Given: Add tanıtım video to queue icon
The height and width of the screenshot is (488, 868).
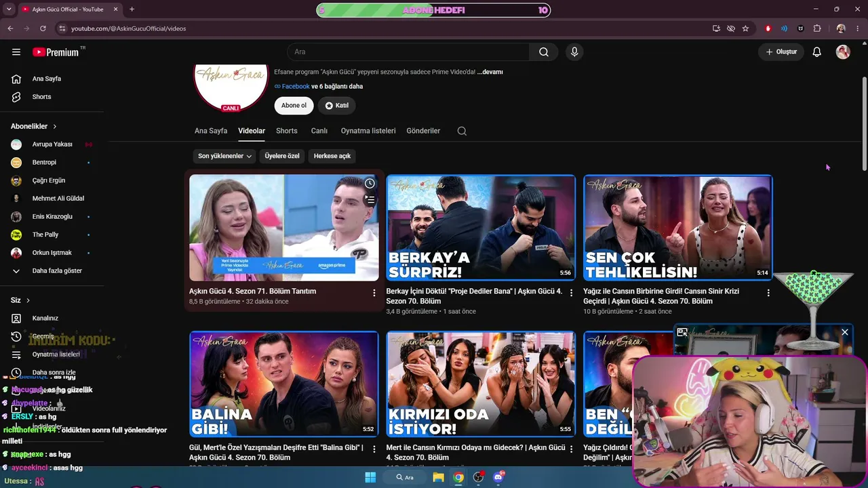Looking at the screenshot, I should pyautogui.click(x=370, y=200).
